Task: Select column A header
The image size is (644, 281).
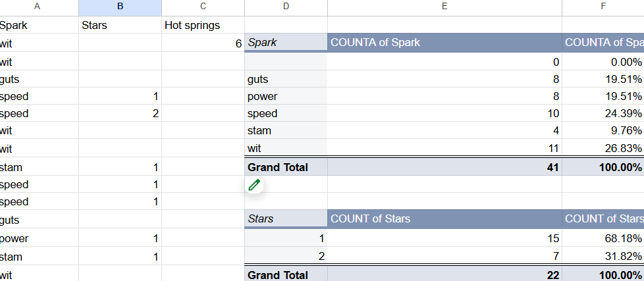Action: coord(37,7)
